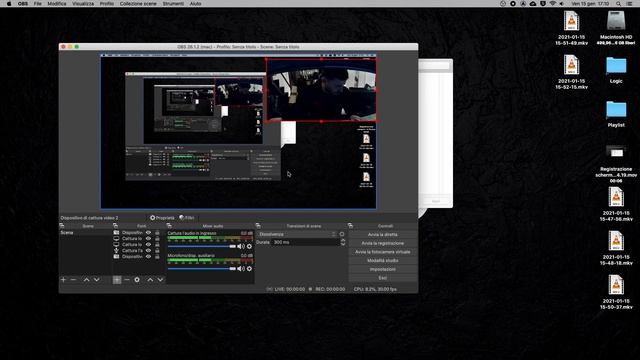This screenshot has height=360, width=640.
Task: Lock the bottom Dispositiv source
Action: coord(157,257)
